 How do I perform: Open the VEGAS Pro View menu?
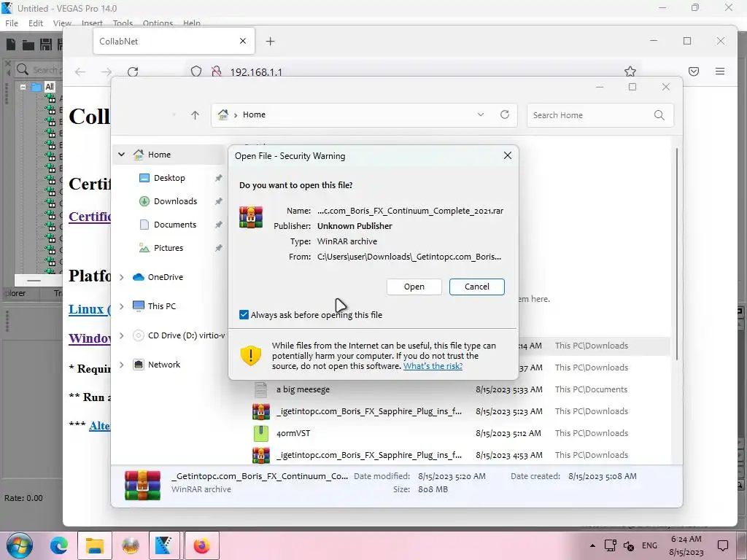[62, 23]
